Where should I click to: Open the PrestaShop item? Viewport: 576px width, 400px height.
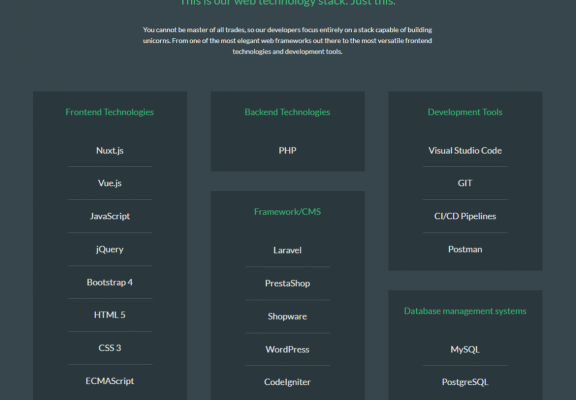288,284
